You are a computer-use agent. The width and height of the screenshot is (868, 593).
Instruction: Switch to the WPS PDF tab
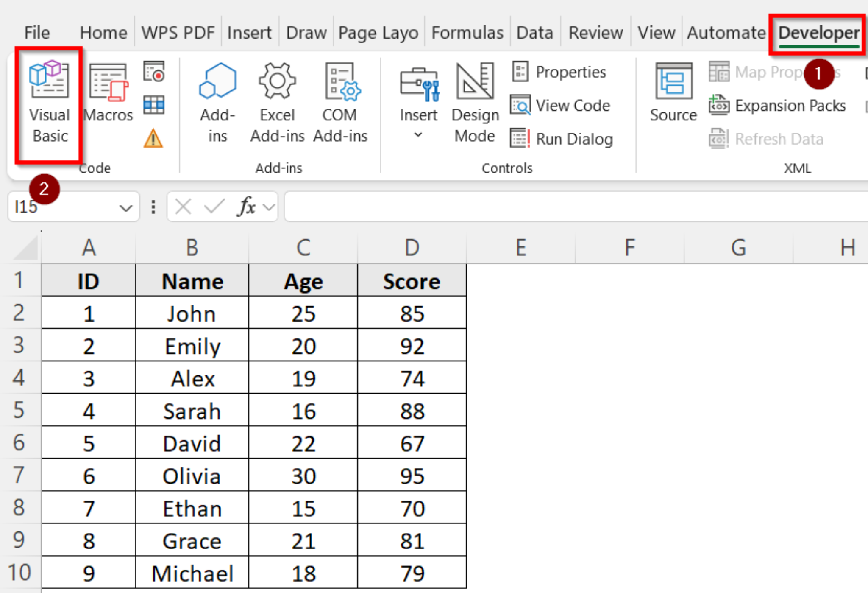click(178, 33)
